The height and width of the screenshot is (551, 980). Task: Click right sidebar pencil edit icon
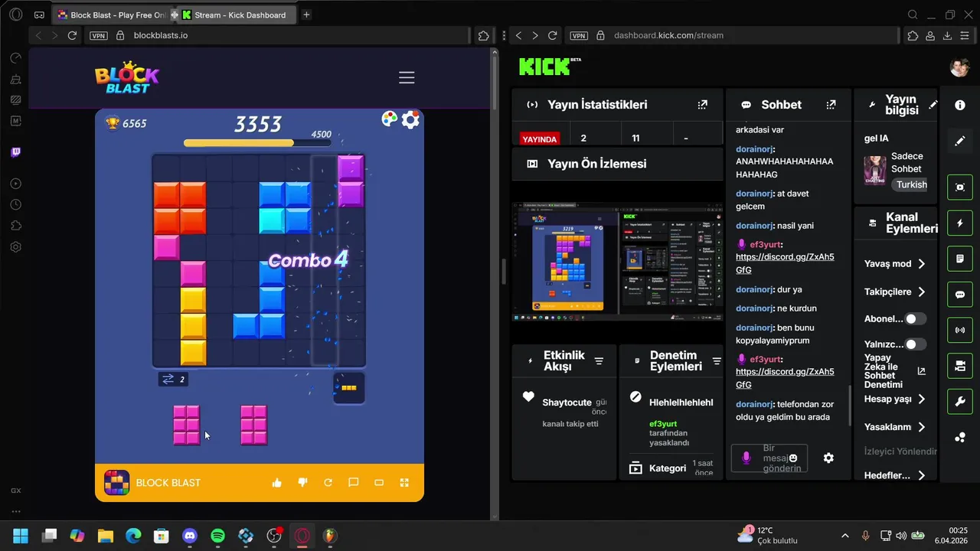pyautogui.click(x=960, y=141)
